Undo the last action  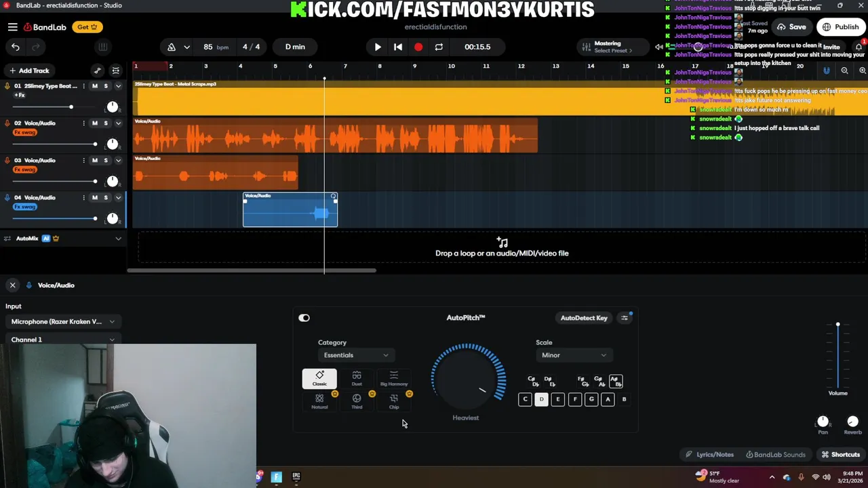(16, 47)
